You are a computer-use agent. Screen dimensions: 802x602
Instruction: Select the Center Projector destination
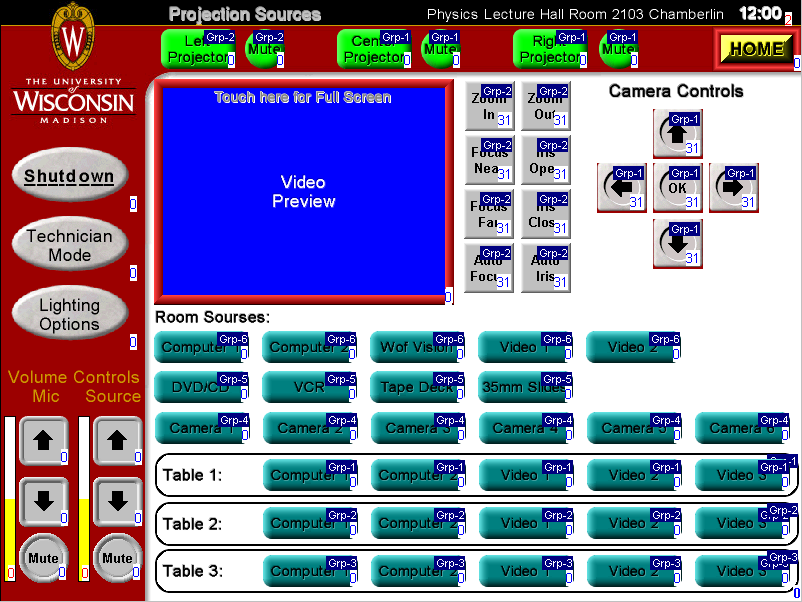(374, 48)
